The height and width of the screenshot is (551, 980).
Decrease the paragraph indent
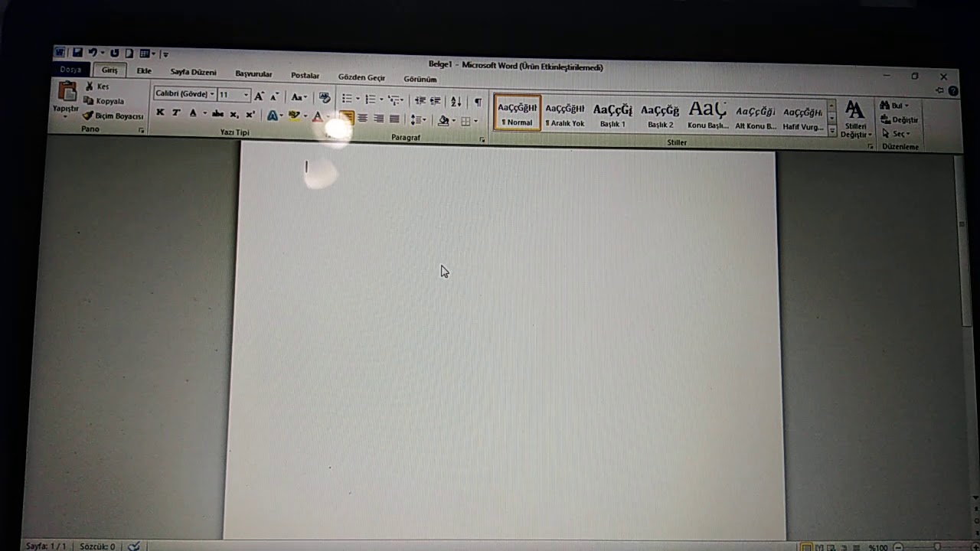(x=420, y=100)
